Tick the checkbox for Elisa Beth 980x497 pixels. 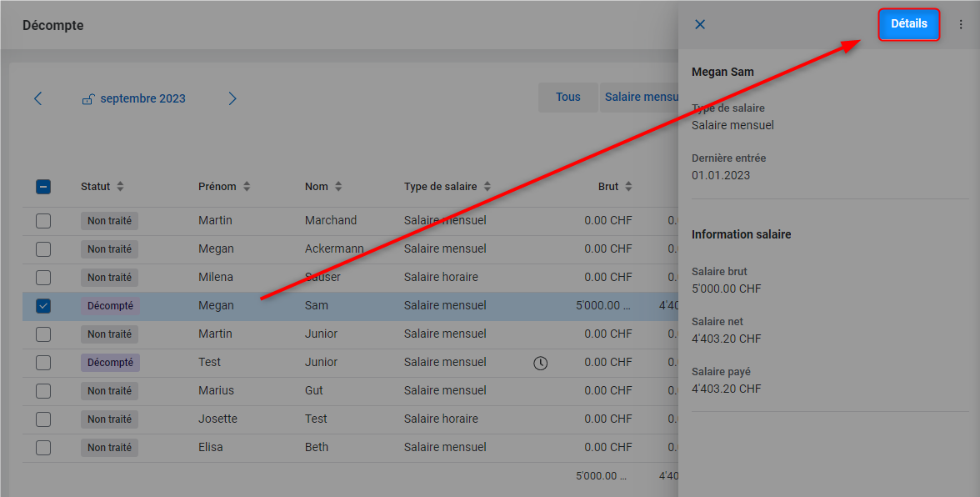pos(43,448)
